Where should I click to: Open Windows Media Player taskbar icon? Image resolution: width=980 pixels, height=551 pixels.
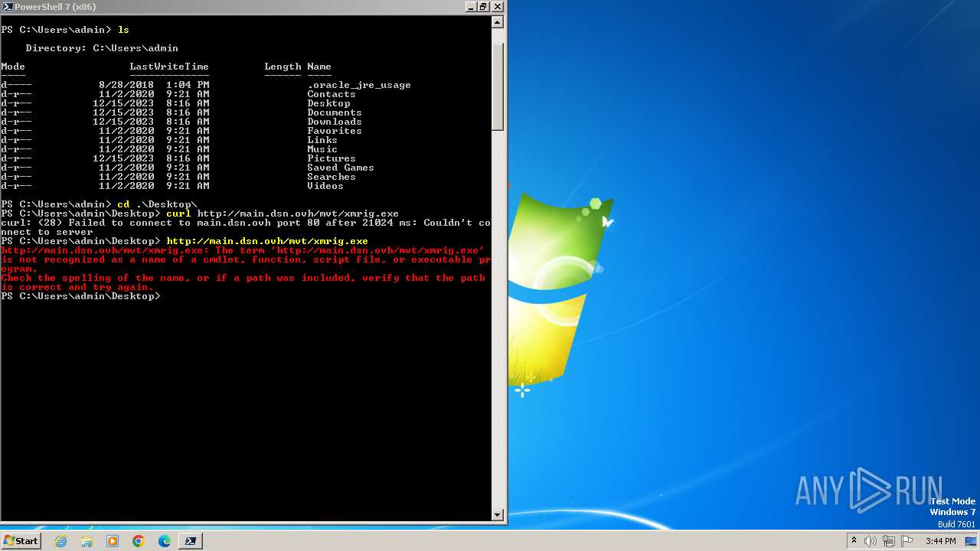pos(113,541)
